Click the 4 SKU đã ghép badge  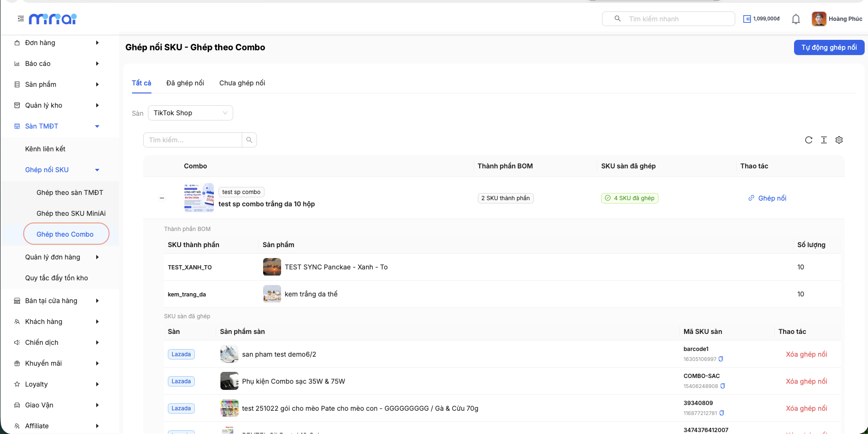pos(630,198)
